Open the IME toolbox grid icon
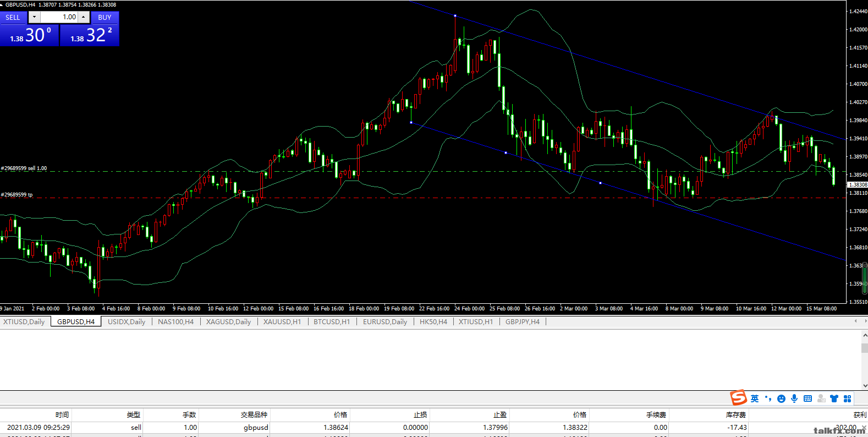 (848, 398)
